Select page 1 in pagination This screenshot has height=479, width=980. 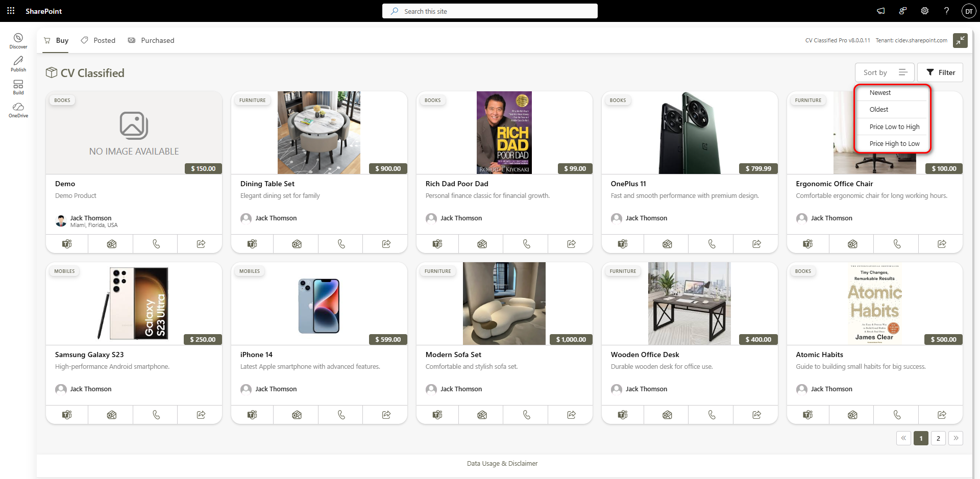pos(921,438)
